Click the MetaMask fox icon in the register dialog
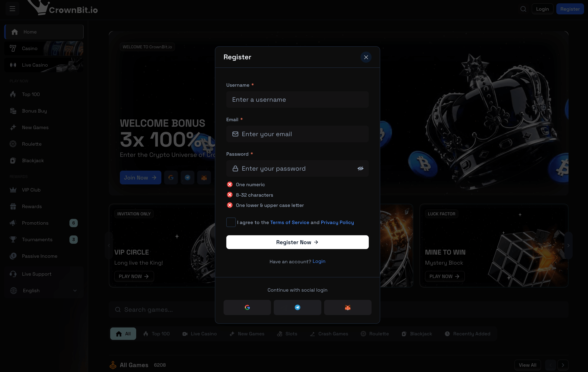 point(348,307)
